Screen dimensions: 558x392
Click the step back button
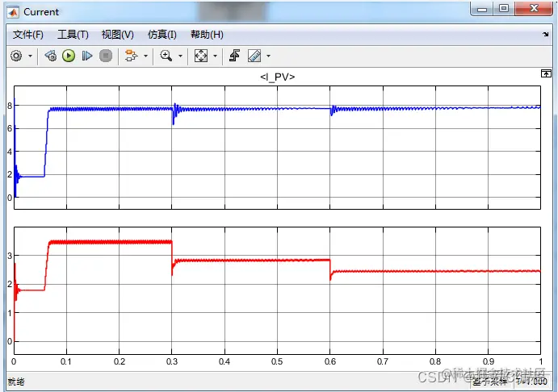(51, 56)
